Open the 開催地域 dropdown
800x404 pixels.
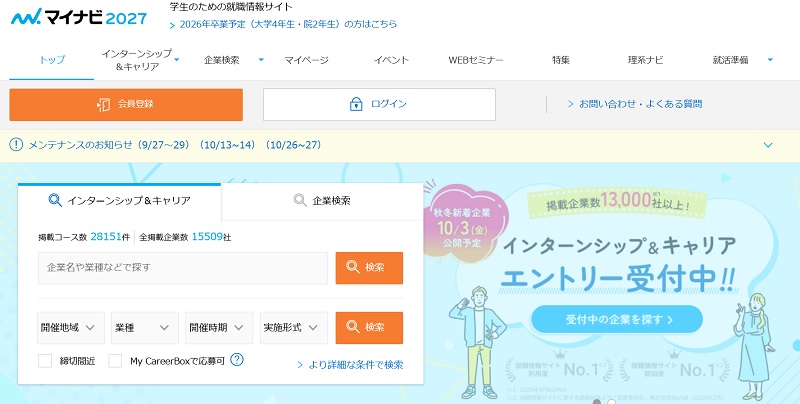click(x=71, y=327)
